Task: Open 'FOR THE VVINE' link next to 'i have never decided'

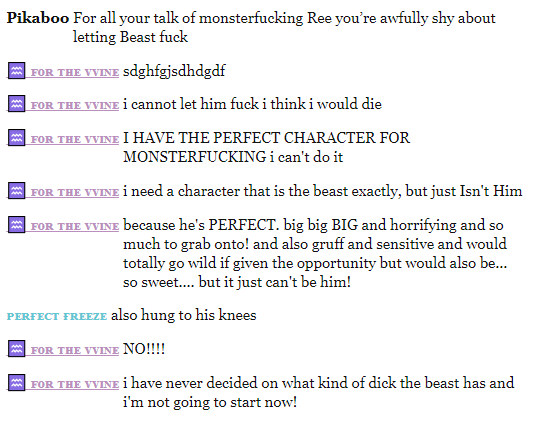Action: coord(75,385)
